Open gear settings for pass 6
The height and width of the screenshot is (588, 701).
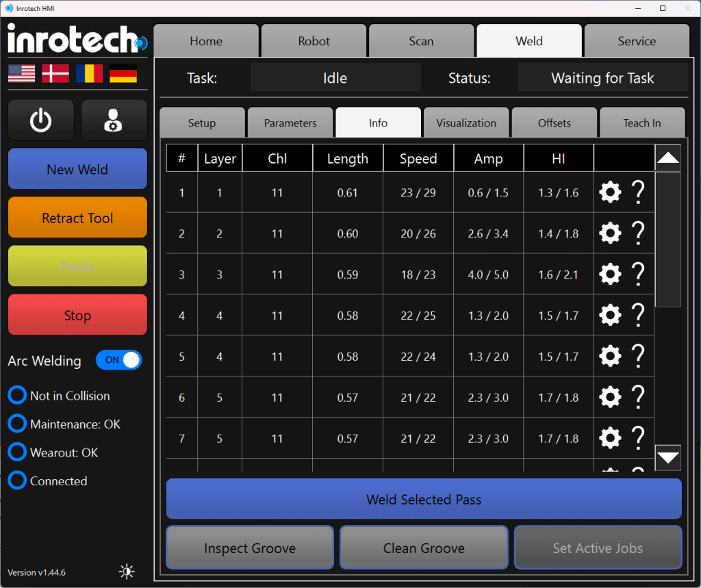click(610, 398)
